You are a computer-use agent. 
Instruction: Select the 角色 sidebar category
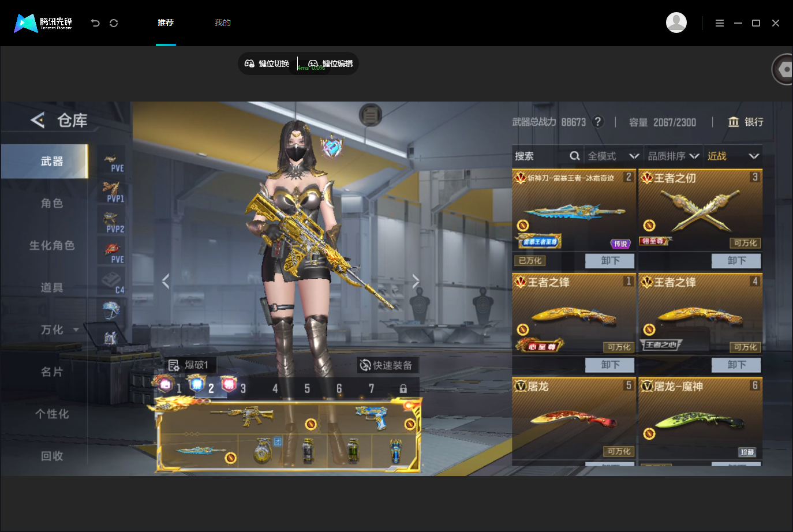click(x=51, y=203)
